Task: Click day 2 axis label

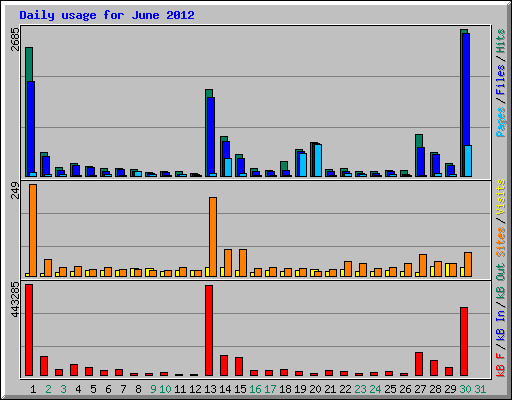Action: [48, 389]
